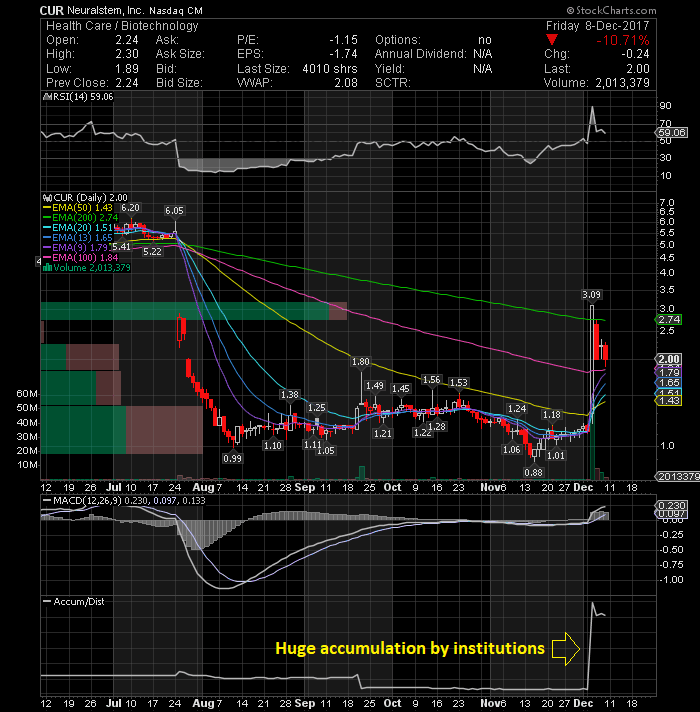This screenshot has width=700, height=712.
Task: Click the 3.09 December high label
Action: click(592, 295)
